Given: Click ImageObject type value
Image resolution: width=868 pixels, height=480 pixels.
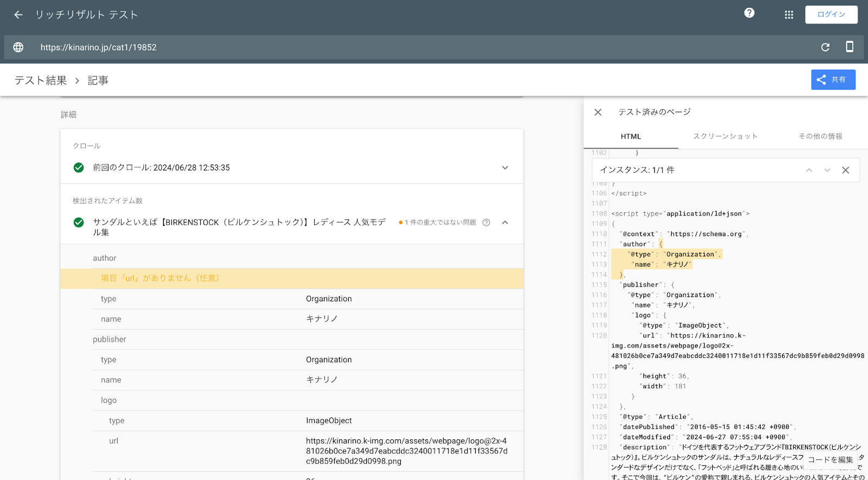Looking at the screenshot, I should point(329,421).
